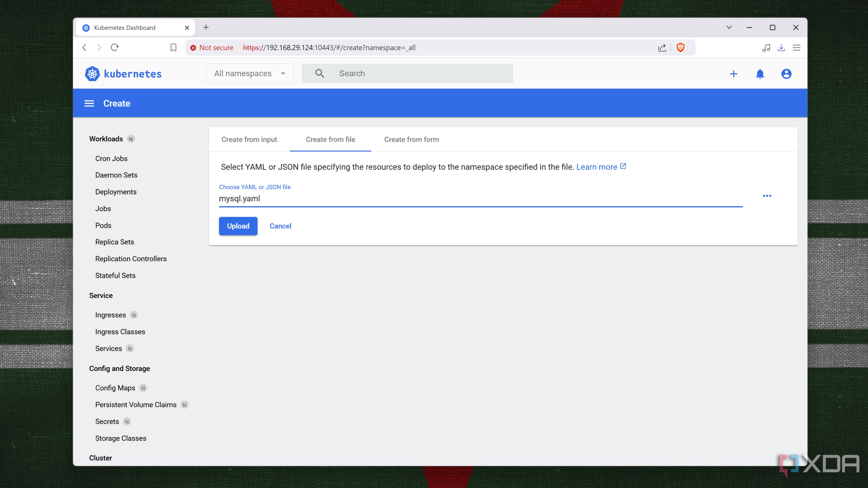This screenshot has height=488, width=868.
Task: Open Service section in sidebar
Action: [101, 295]
